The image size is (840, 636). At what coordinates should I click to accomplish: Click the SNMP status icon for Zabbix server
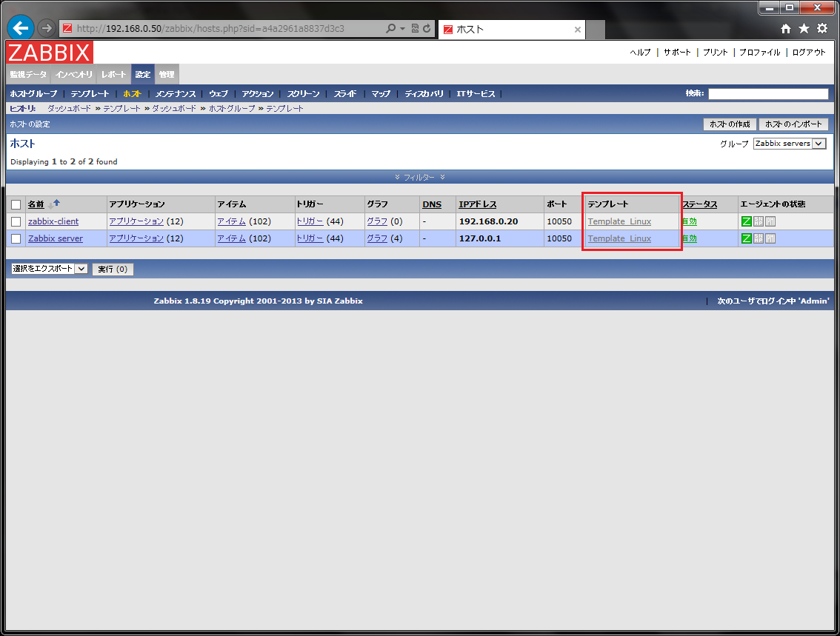tap(758, 238)
